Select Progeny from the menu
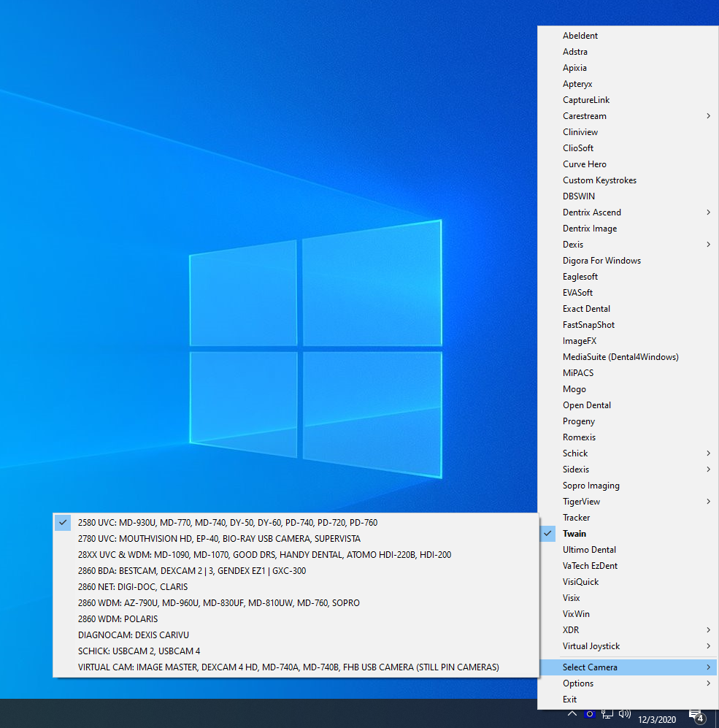The image size is (719, 728). pos(628,421)
